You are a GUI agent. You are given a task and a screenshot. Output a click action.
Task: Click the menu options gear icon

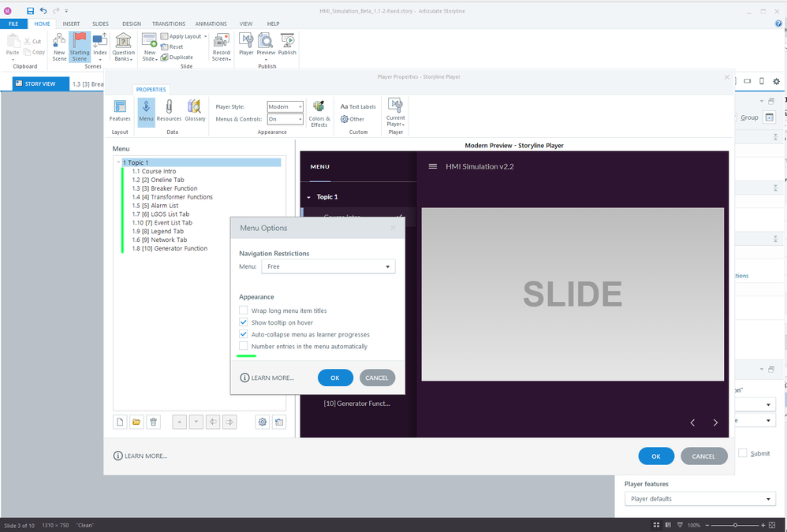coord(263,422)
